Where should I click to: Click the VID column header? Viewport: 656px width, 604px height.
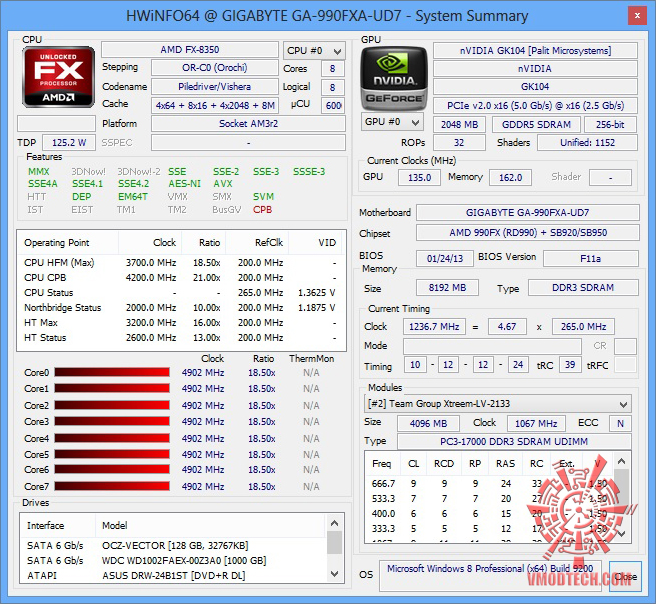pos(316,243)
